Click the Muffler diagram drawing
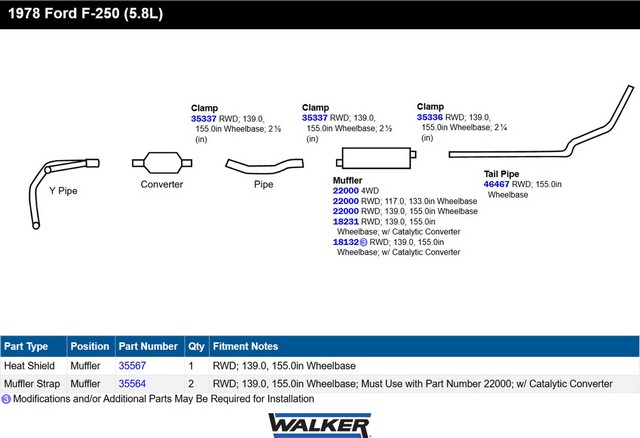 coord(376,158)
